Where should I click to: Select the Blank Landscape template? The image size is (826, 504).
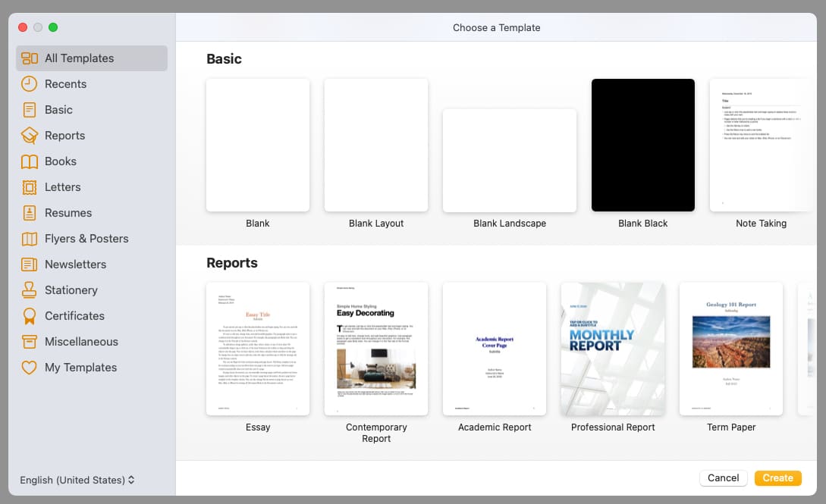pos(510,161)
